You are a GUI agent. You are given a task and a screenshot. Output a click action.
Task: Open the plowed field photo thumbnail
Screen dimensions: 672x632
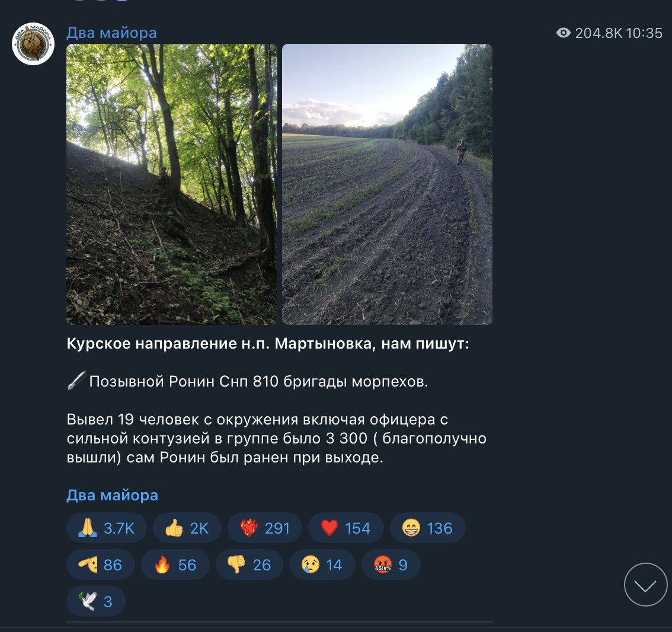point(387,184)
